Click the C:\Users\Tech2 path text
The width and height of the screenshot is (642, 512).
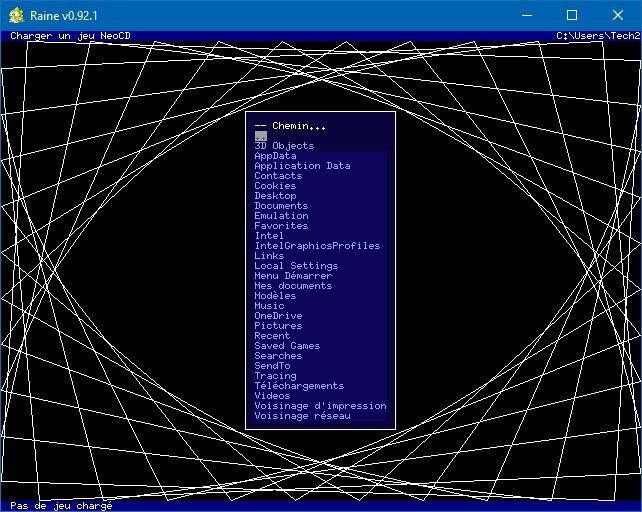coord(598,36)
